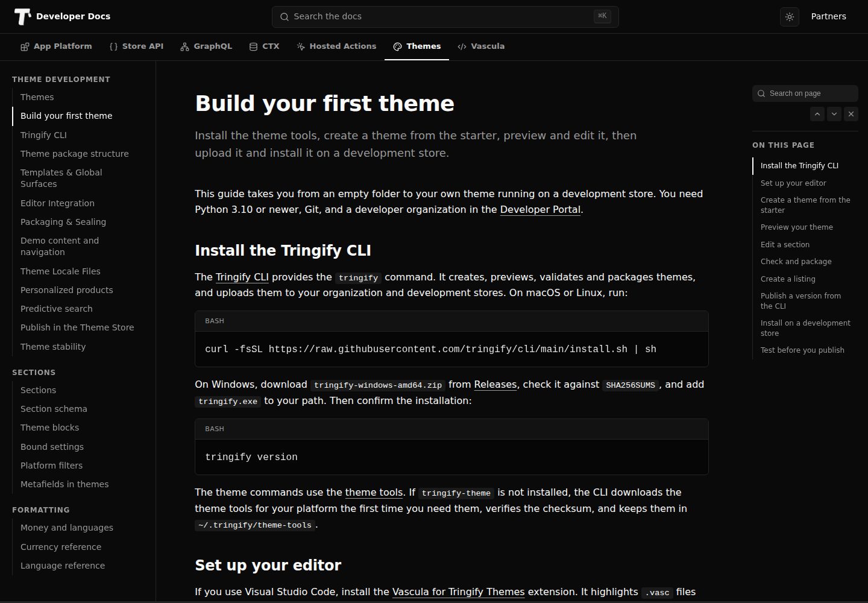The image size is (868, 603).
Task: Open the Tringify CLI inline link
Action: [242, 277]
